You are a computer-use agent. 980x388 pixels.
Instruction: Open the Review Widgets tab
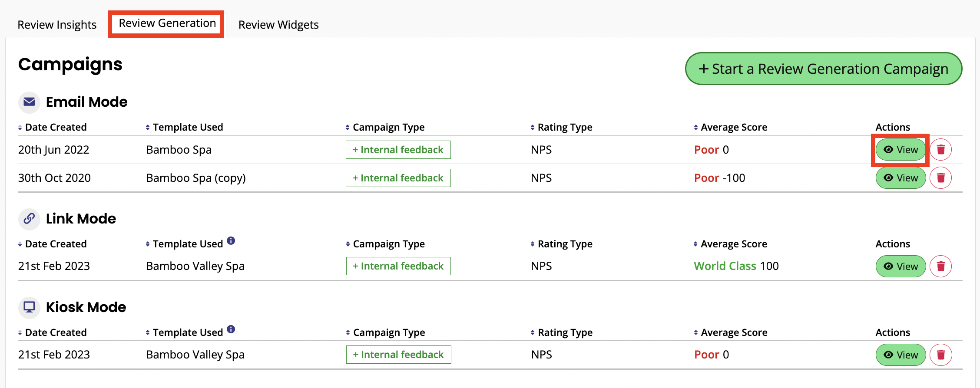click(278, 25)
